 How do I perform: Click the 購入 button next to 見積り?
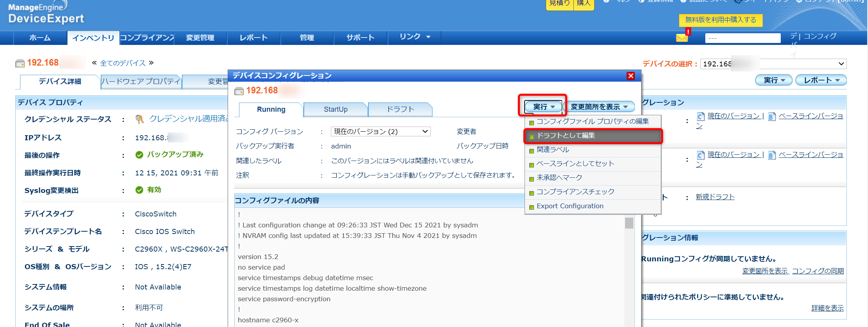tap(584, 4)
